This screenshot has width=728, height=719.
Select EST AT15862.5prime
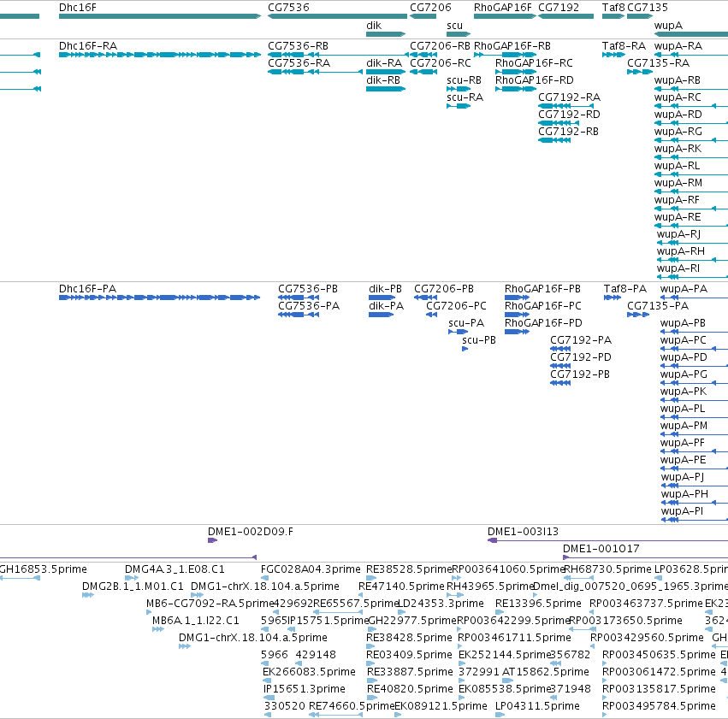coord(546,672)
